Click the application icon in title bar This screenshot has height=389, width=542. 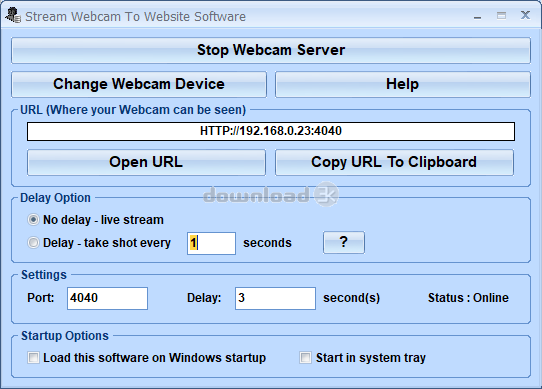coord(13,16)
